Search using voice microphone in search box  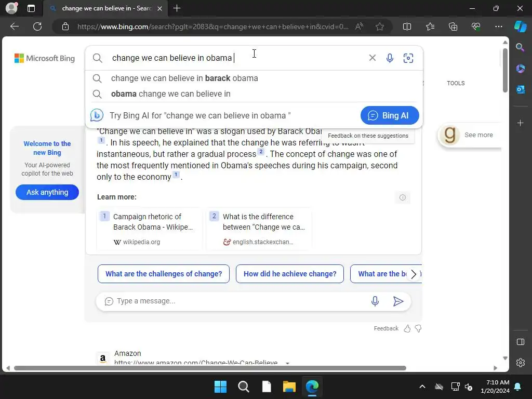pyautogui.click(x=390, y=58)
